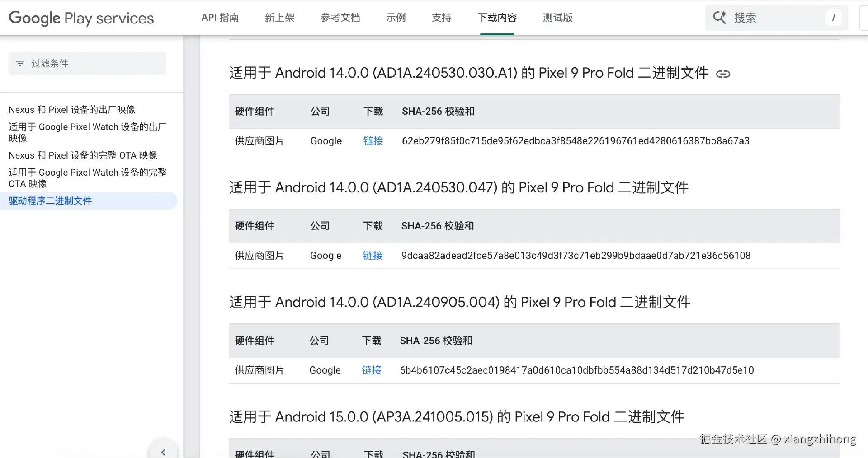868x458 pixels.
Task: Open the 支持 tab
Action: (x=442, y=18)
